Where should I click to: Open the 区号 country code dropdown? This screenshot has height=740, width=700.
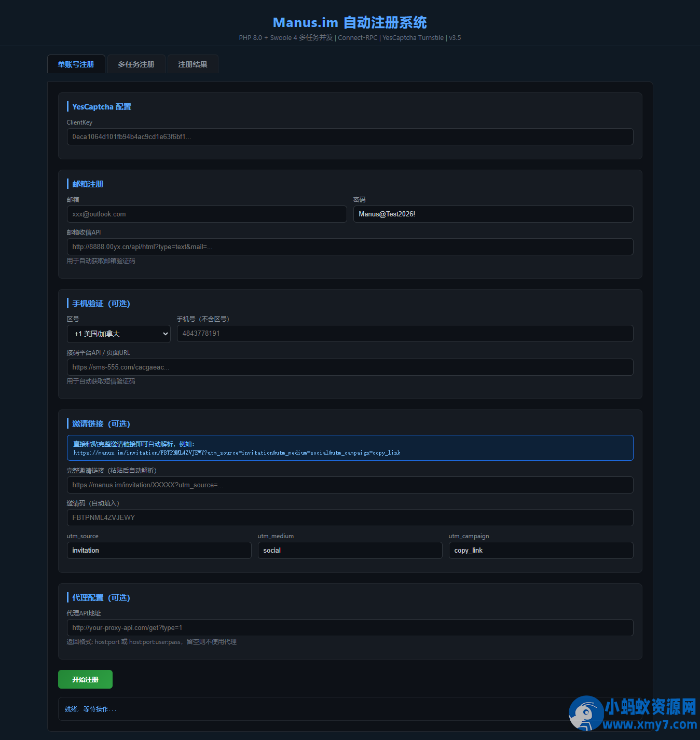click(x=119, y=334)
